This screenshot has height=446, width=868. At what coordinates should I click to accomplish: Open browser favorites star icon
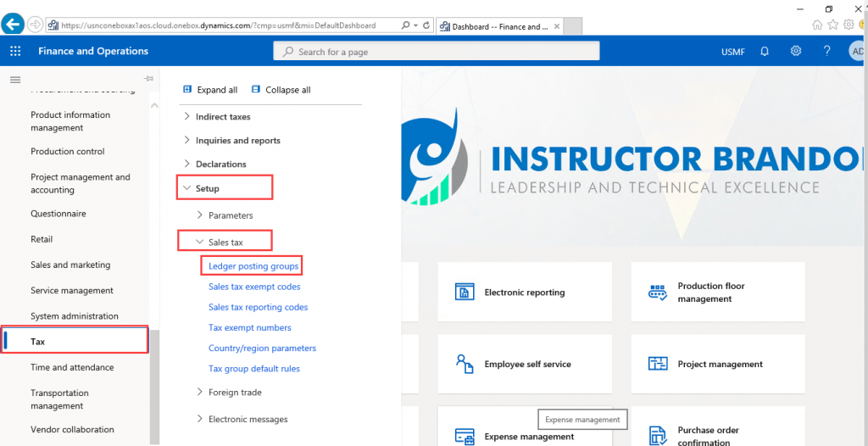pos(832,25)
